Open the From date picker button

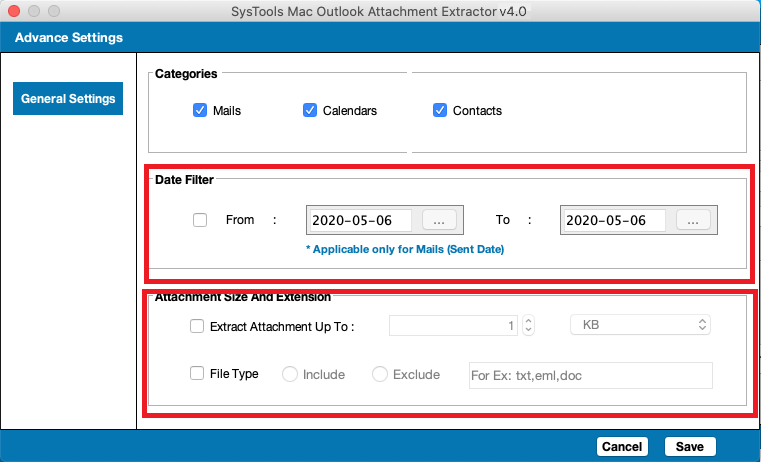pos(439,220)
